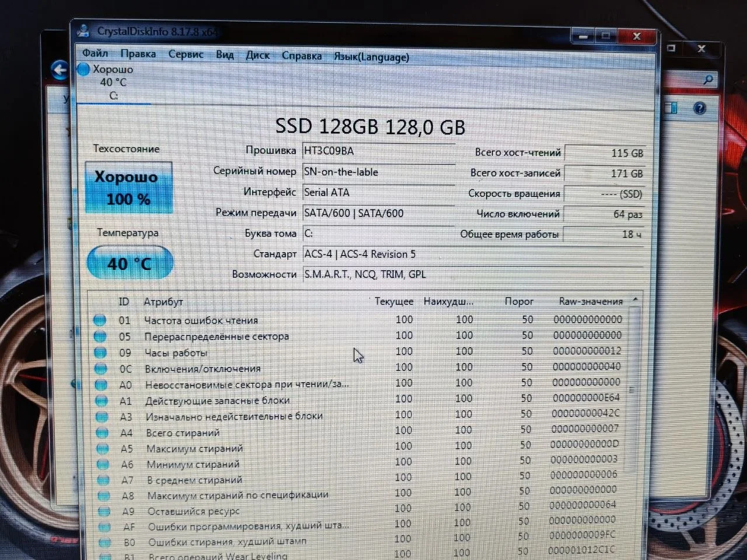Click the Raw-значения column header
This screenshot has height=560, width=747.
click(x=591, y=302)
